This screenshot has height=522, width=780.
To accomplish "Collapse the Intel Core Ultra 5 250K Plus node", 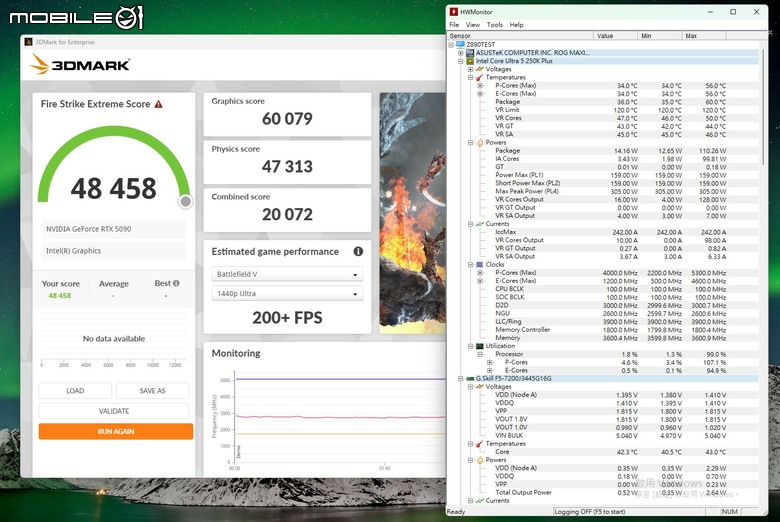I will click(461, 61).
